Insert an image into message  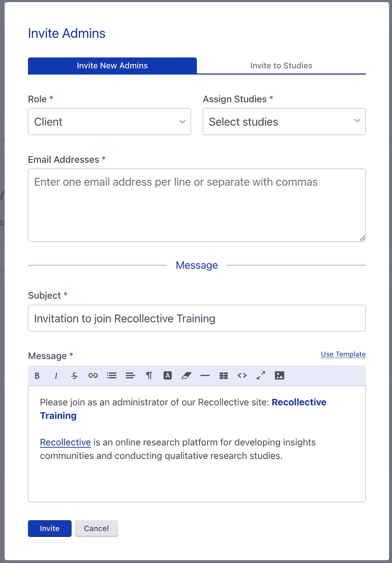click(279, 376)
